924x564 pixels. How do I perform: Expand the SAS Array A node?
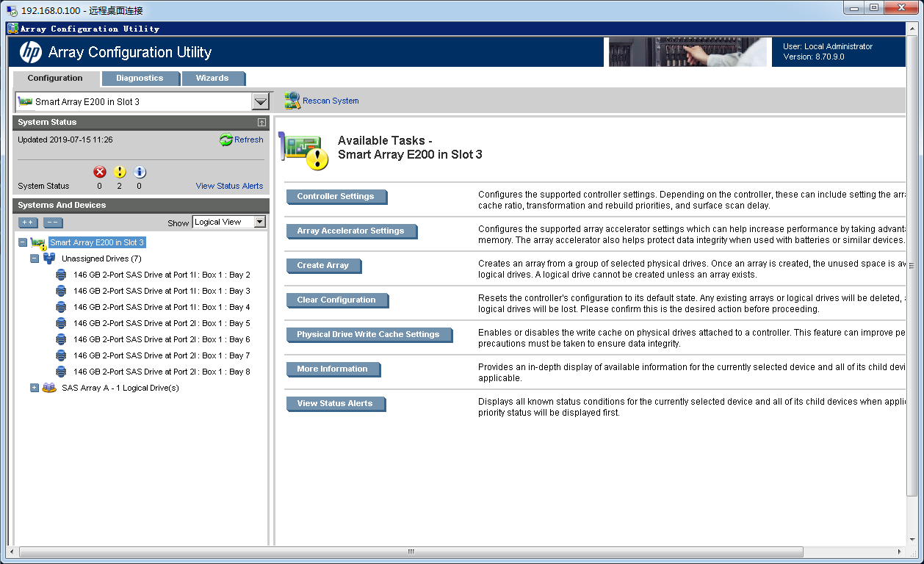pos(35,388)
